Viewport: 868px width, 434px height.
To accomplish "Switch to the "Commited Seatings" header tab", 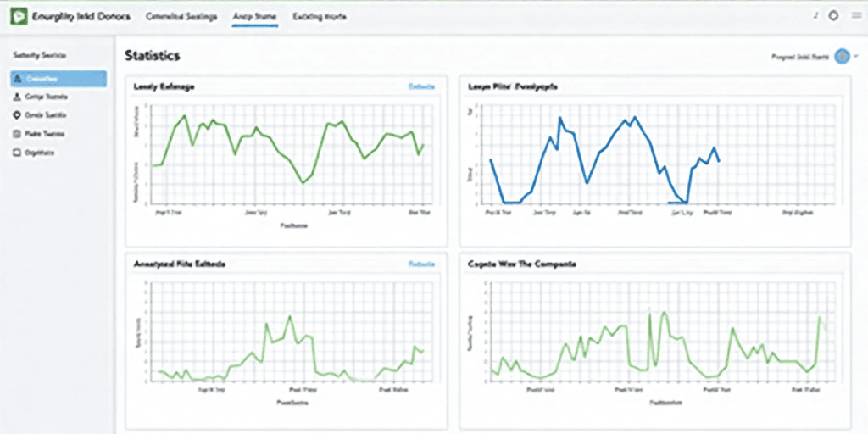I will click(x=181, y=17).
